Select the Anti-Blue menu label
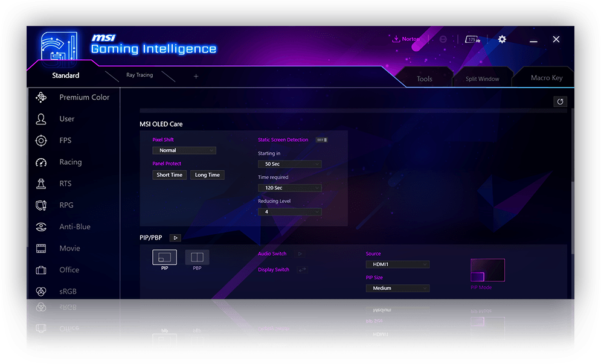601x364 pixels. 75,227
